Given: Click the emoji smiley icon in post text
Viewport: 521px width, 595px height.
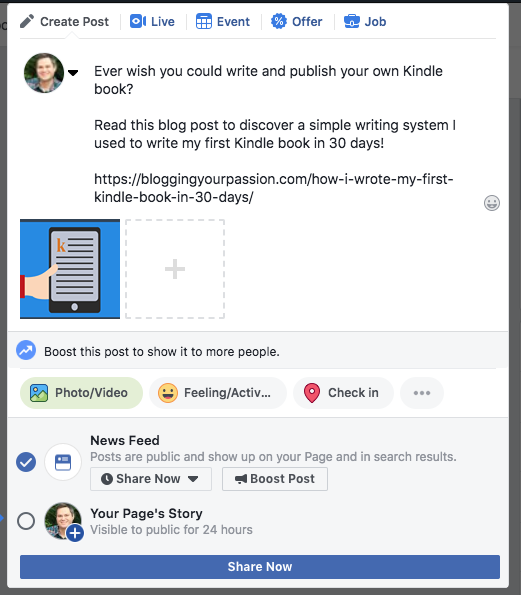Looking at the screenshot, I should pos(491,203).
